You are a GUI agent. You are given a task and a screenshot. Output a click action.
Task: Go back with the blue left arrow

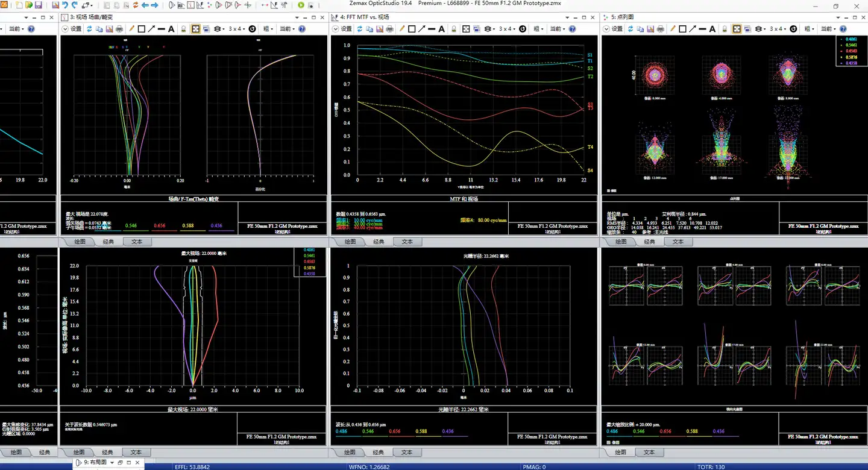(x=145, y=5)
